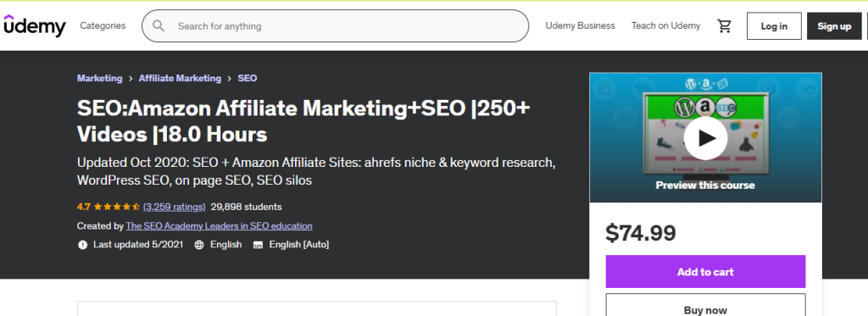Click the 4.7 rating number

(84, 207)
